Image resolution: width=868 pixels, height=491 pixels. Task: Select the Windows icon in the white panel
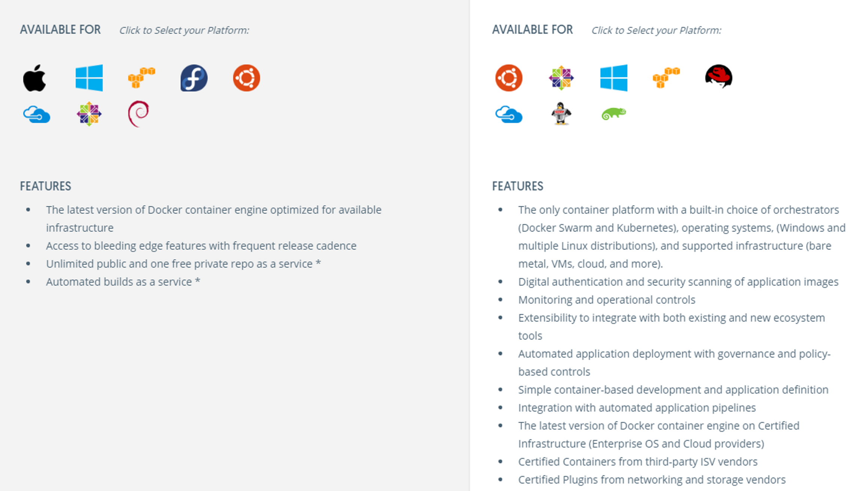click(x=614, y=78)
